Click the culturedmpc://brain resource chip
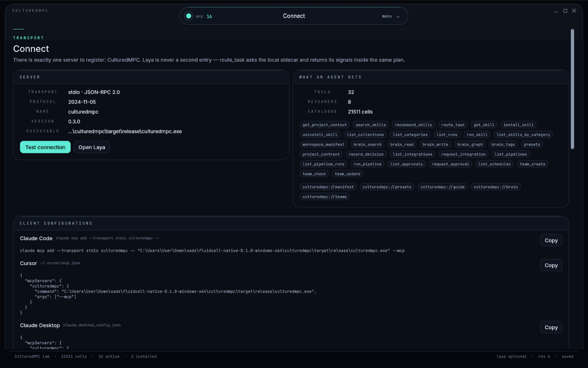The width and height of the screenshot is (588, 368). click(496, 187)
